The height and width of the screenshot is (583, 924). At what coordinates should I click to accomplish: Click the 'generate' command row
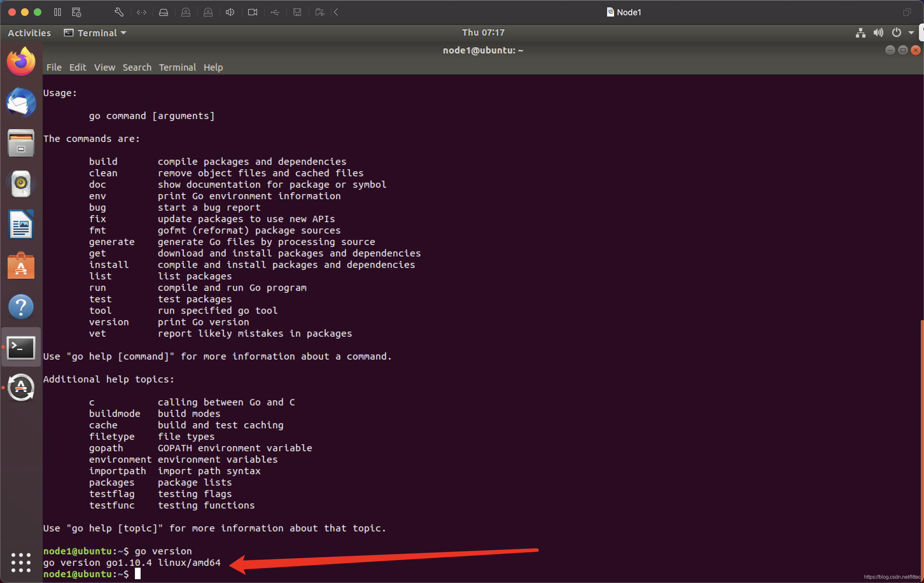(232, 242)
